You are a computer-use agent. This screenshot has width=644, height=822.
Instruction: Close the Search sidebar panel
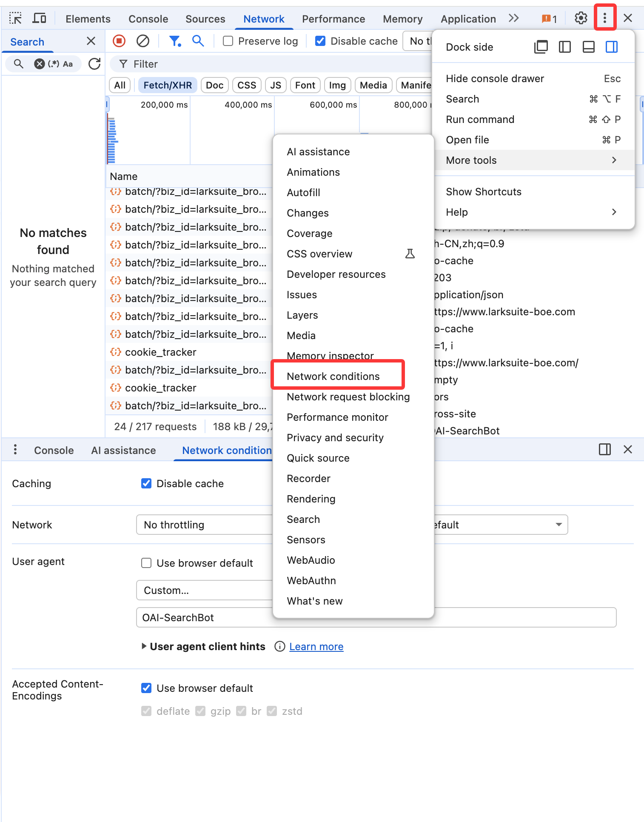click(x=91, y=41)
